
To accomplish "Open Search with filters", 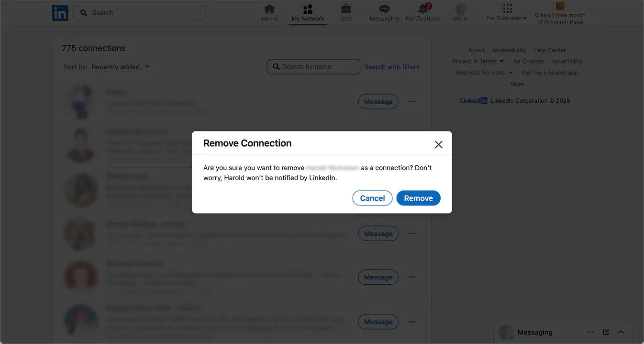I will click(x=391, y=67).
